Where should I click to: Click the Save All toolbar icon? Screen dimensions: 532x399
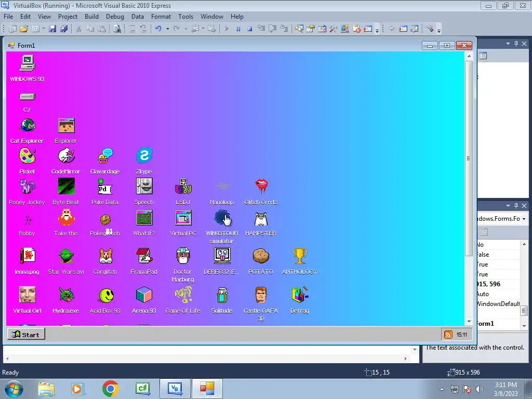[x=64, y=29]
